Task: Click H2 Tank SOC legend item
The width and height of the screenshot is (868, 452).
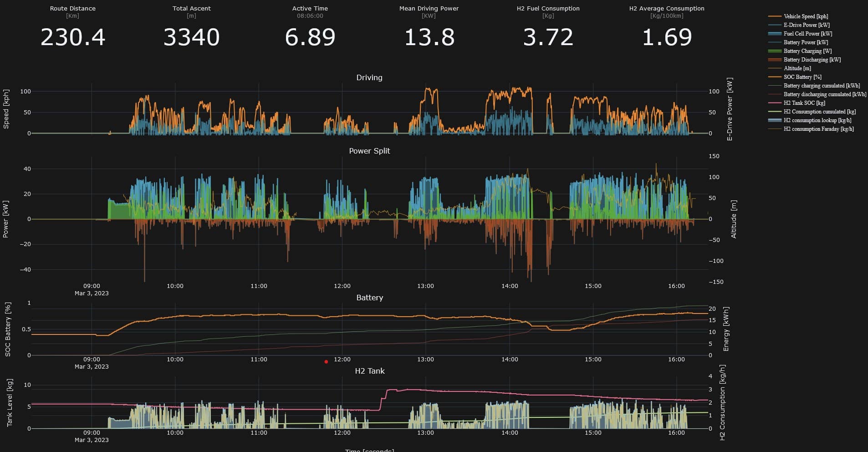Action: 804,103
